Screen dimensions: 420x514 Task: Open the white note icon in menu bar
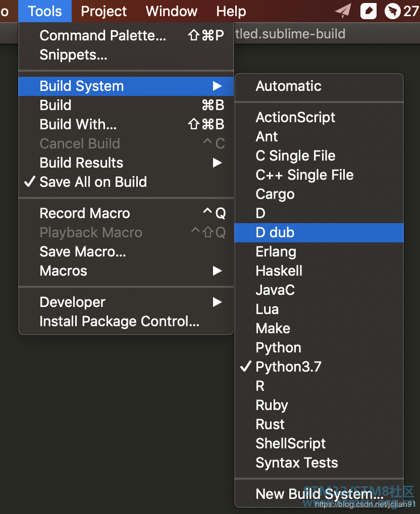[x=368, y=11]
